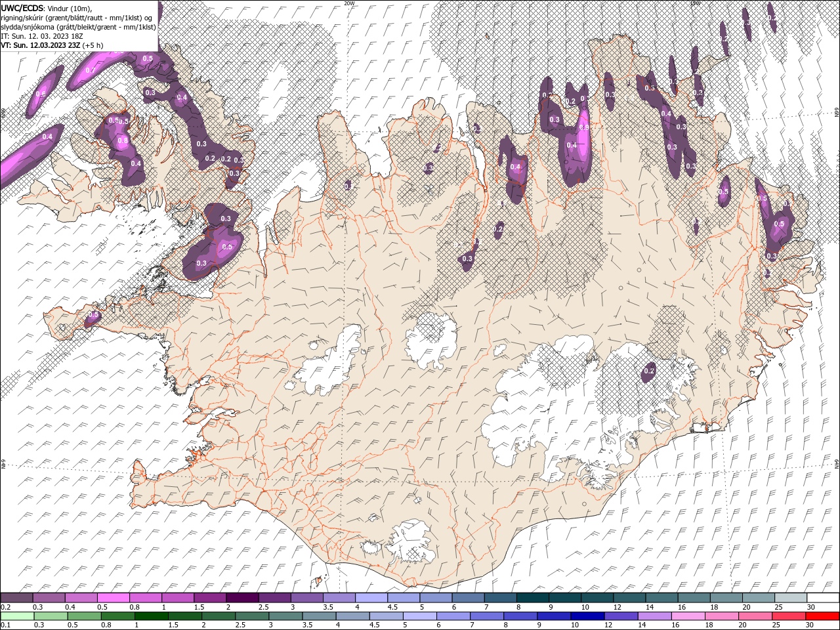
Task: Choose the deep blue 10 rain legend swatch
Action: (x=587, y=616)
